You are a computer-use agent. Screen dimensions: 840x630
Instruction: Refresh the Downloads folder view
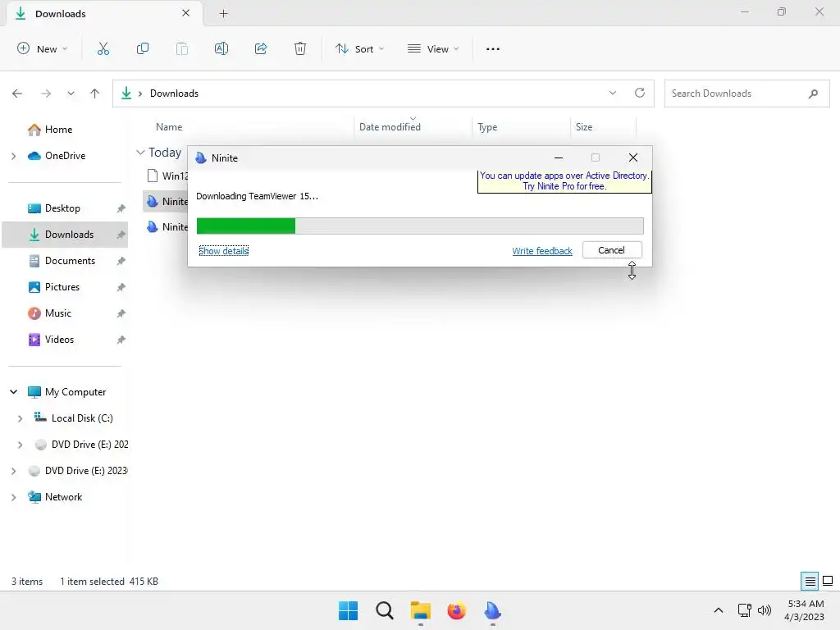coord(640,93)
